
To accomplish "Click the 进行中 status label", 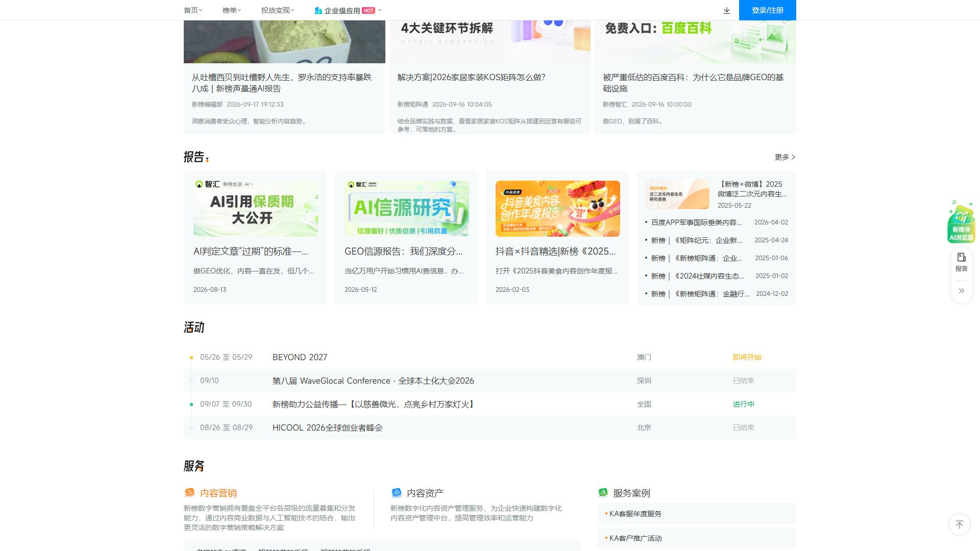I will tap(744, 404).
